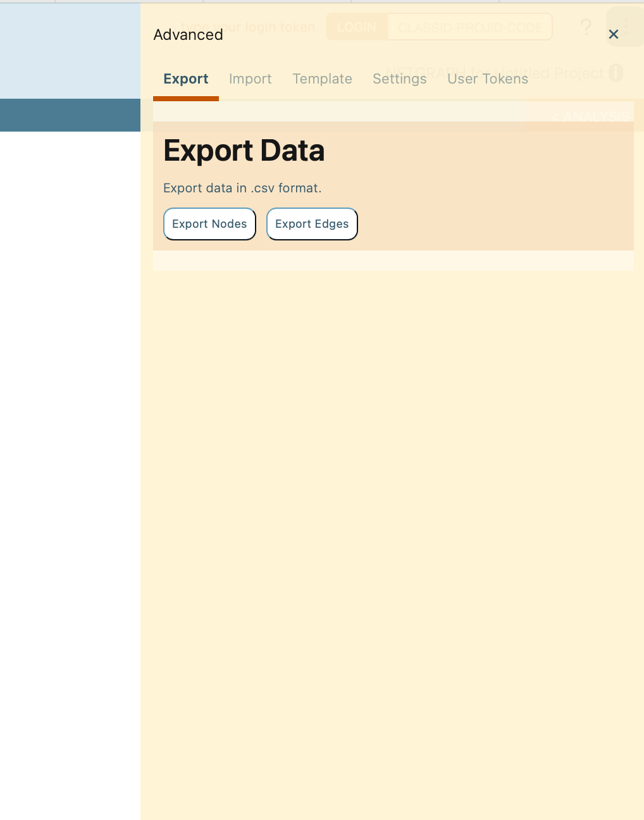Click the light blue header area on left
644x820 pixels.
click(70, 51)
